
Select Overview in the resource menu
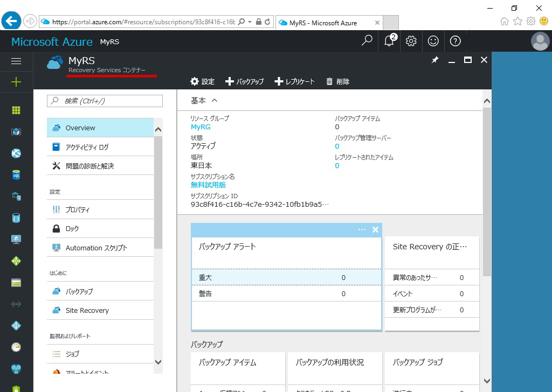point(100,128)
